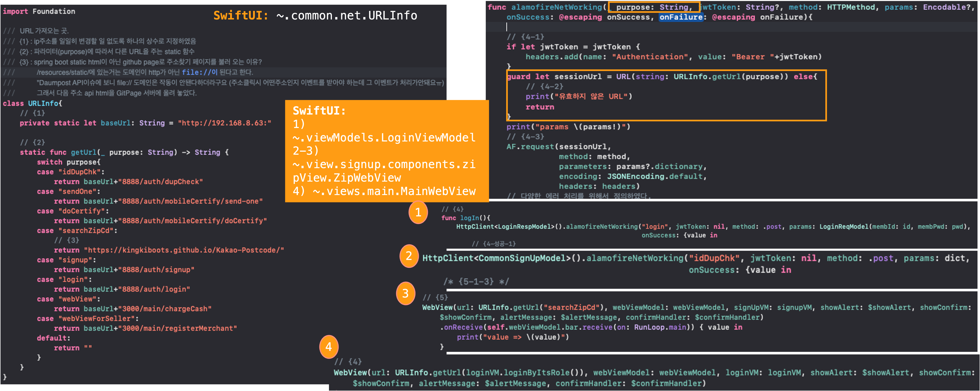The image size is (980, 391).
Task: Click the print("유효하지 않은 URL") line
Action: (579, 97)
